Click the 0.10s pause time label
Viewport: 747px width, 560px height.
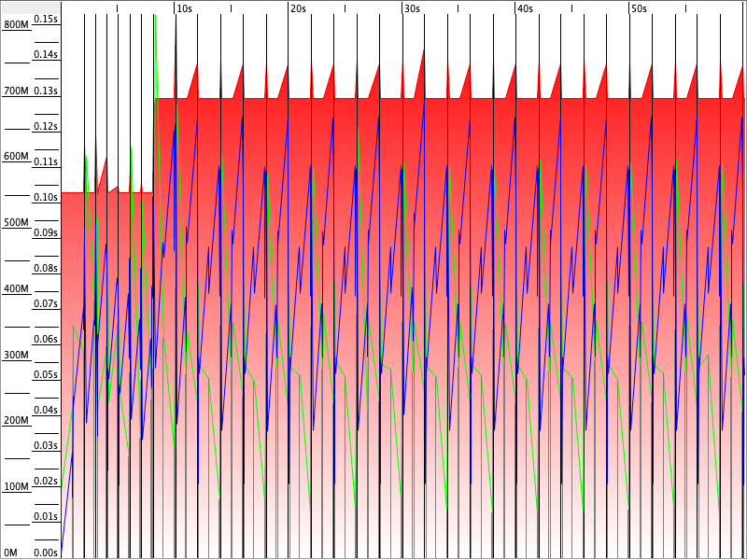(46, 197)
